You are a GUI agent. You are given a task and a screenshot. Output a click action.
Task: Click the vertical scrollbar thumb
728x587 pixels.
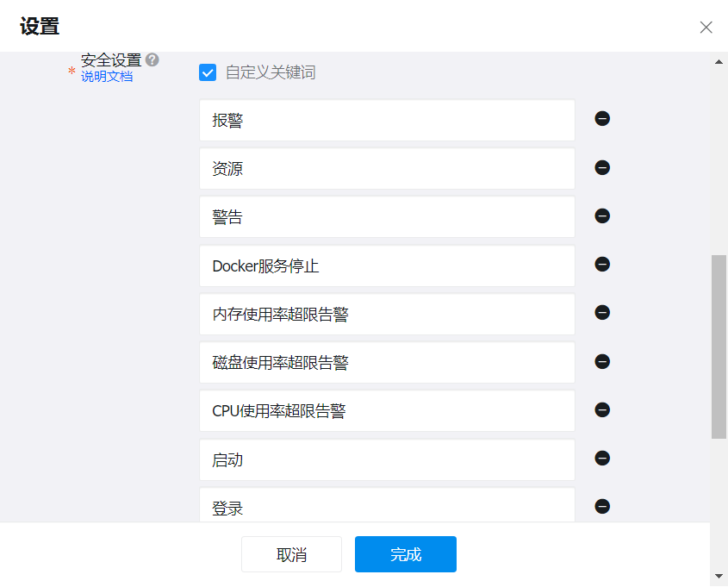[719, 345]
